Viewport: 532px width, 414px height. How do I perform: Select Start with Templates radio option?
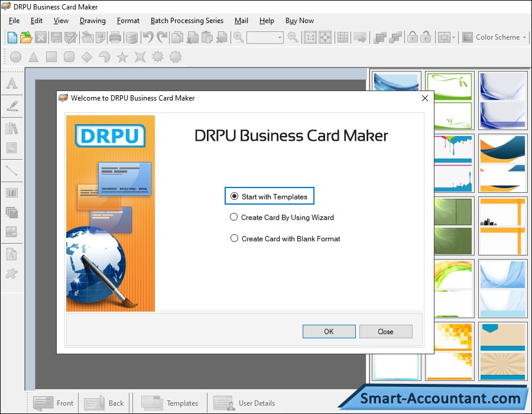(x=269, y=196)
